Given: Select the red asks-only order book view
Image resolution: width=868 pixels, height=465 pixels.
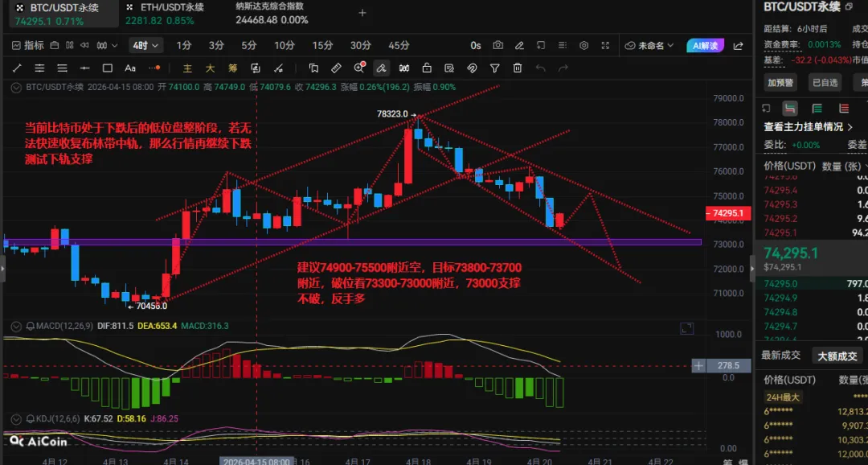Looking at the screenshot, I should pos(844,108).
